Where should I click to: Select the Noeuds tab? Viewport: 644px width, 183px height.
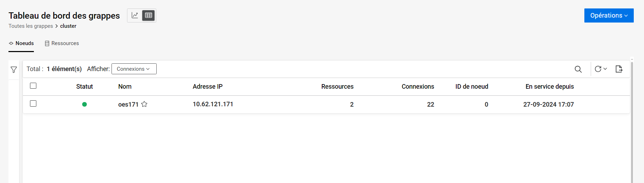(21, 43)
